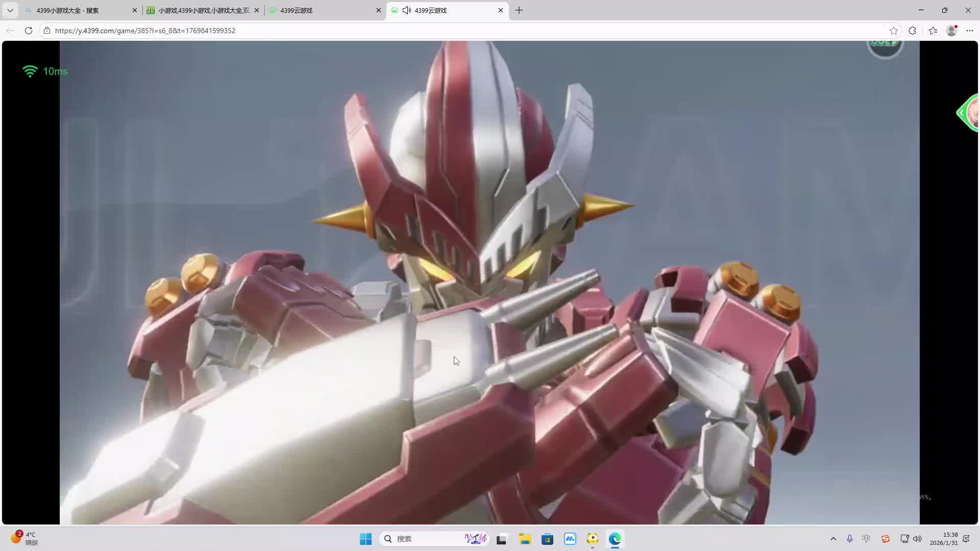Add the page to favorites with star
Image resolution: width=980 pixels, height=551 pixels.
[x=894, y=31]
